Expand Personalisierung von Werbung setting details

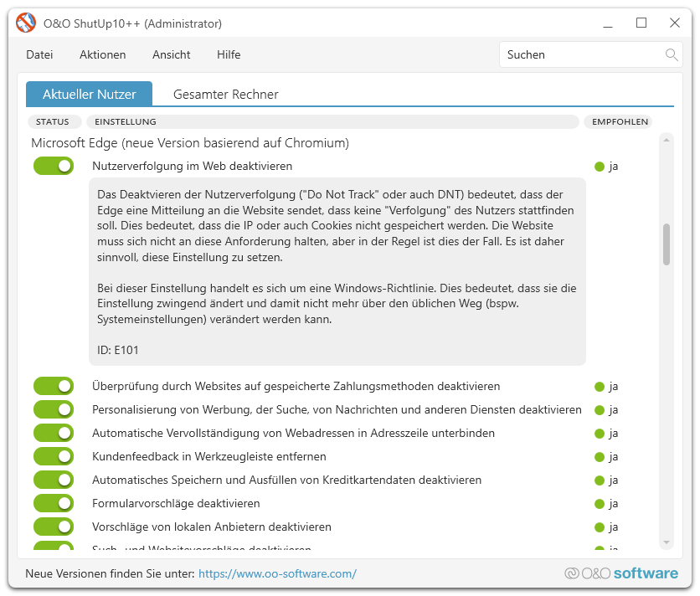(337, 409)
